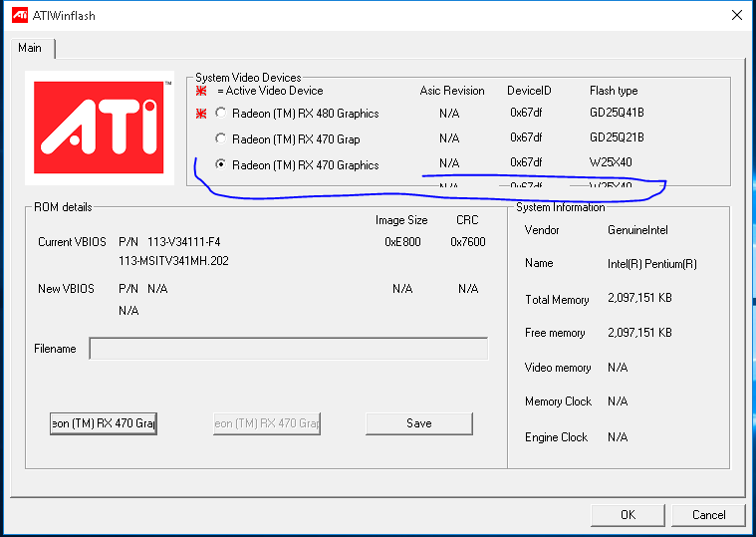Click the large red ATI logo
Viewport: 756px width, 537px height.
click(98, 128)
